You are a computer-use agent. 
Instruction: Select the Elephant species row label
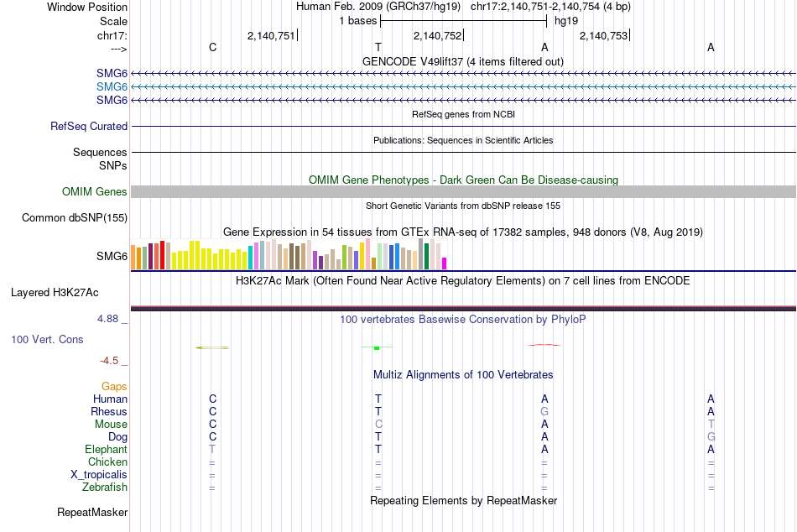tap(107, 450)
